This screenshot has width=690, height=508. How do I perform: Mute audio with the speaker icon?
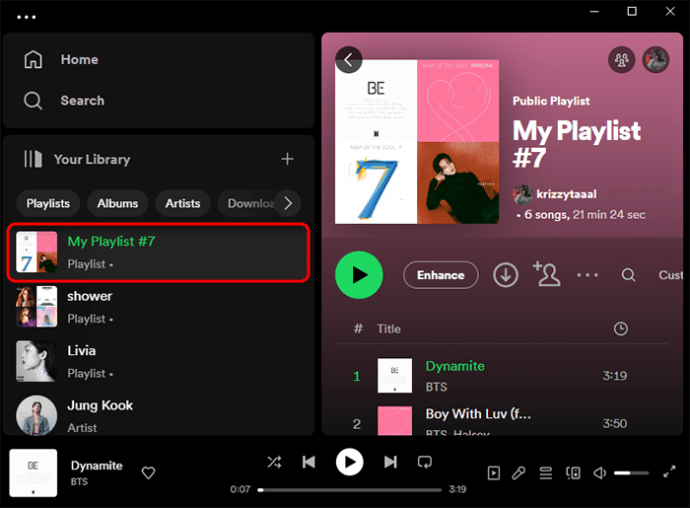pyautogui.click(x=599, y=473)
